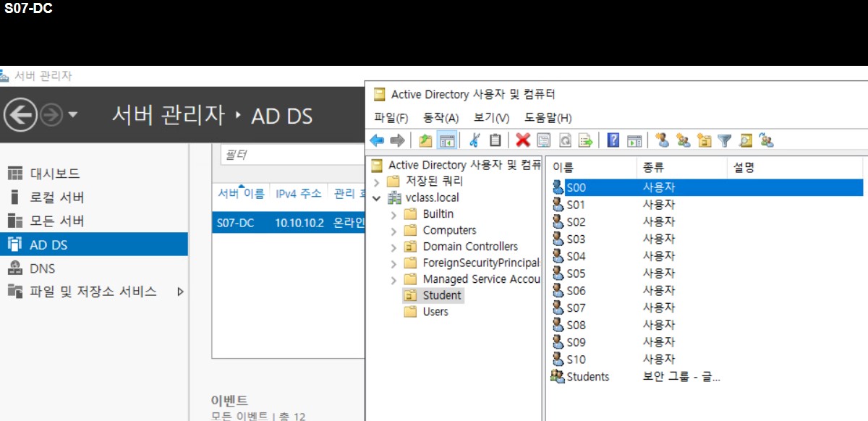
Task: Select user S00 in the list
Action: coord(706,187)
